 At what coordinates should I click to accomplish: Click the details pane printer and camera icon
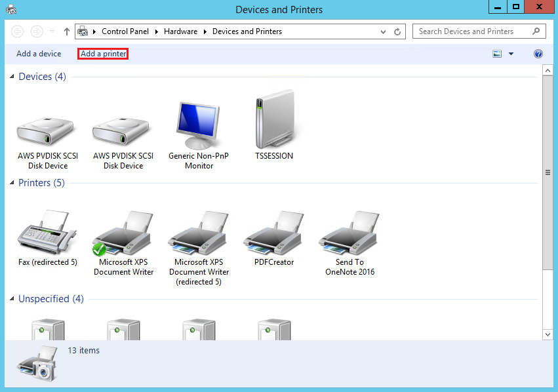[37, 364]
